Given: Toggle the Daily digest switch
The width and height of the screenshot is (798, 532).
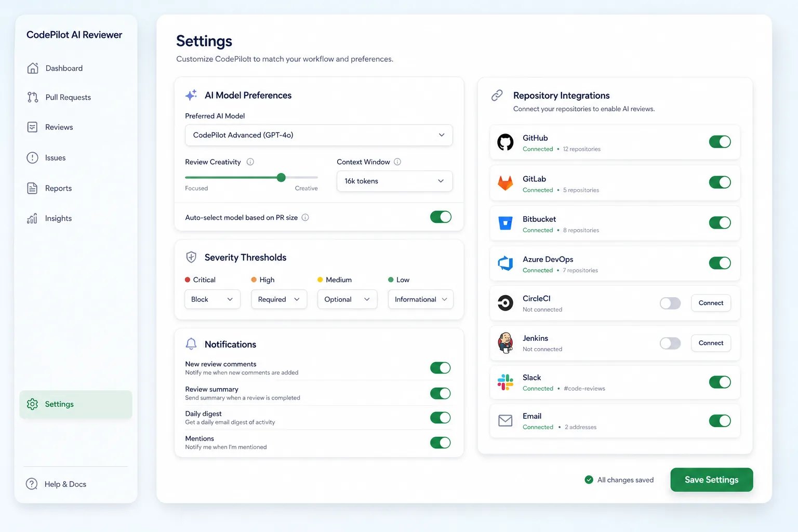Looking at the screenshot, I should pos(441,418).
